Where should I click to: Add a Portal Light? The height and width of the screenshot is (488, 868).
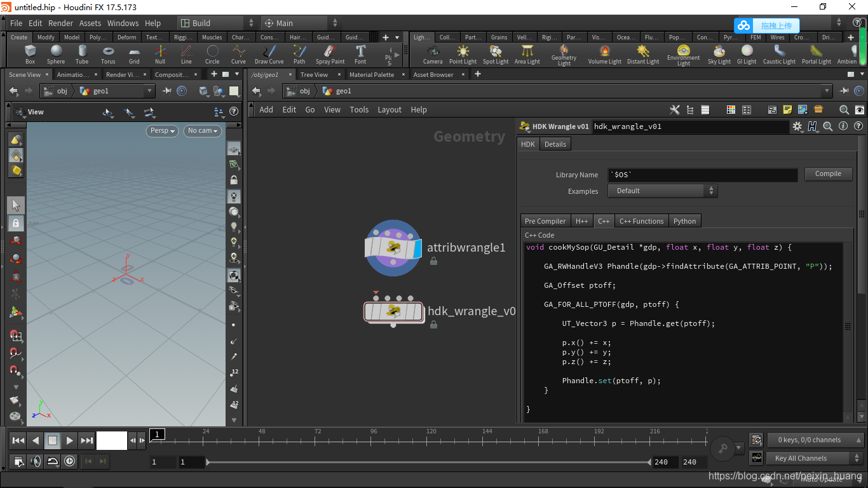coord(817,54)
